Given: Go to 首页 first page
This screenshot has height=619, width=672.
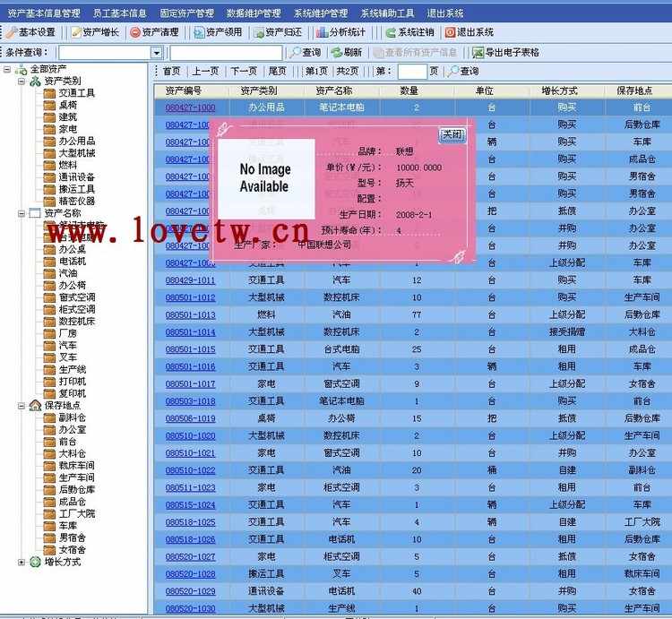Looking at the screenshot, I should [x=171, y=71].
